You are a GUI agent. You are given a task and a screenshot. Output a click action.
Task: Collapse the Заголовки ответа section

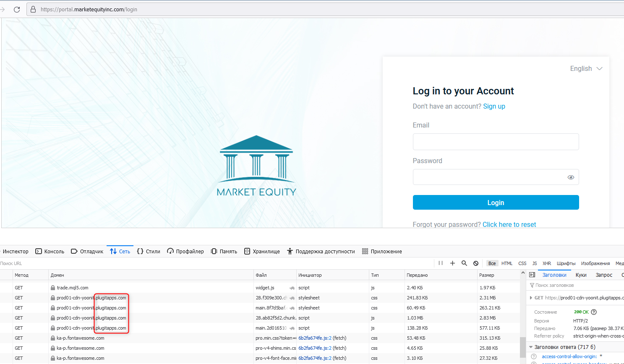pos(531,347)
